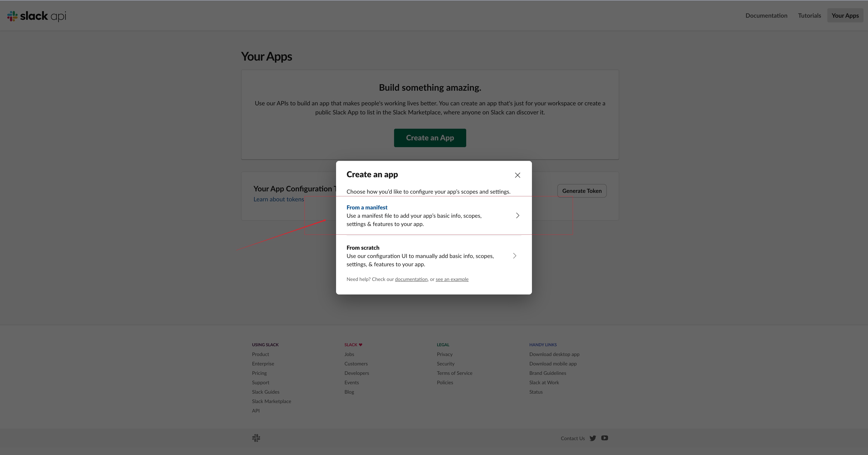Open Enterprise footer link
The height and width of the screenshot is (455, 868).
263,364
